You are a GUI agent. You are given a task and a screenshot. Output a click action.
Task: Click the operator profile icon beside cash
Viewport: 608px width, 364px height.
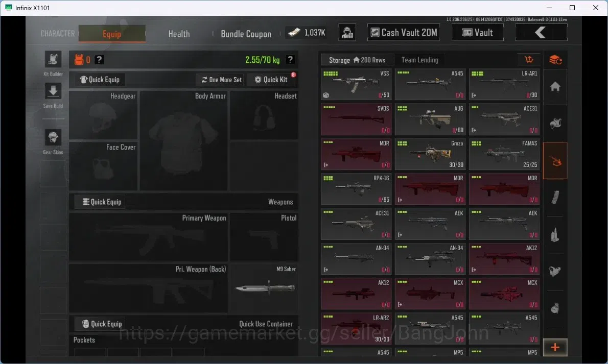click(x=347, y=33)
